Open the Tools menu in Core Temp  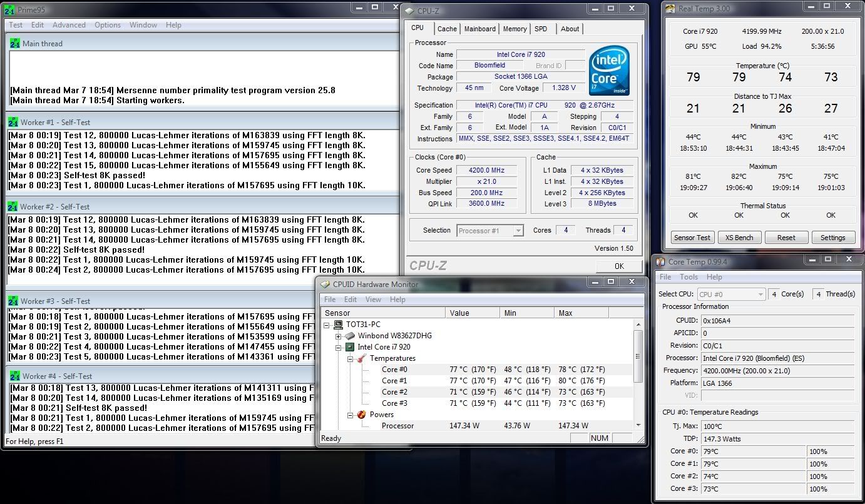coord(688,277)
